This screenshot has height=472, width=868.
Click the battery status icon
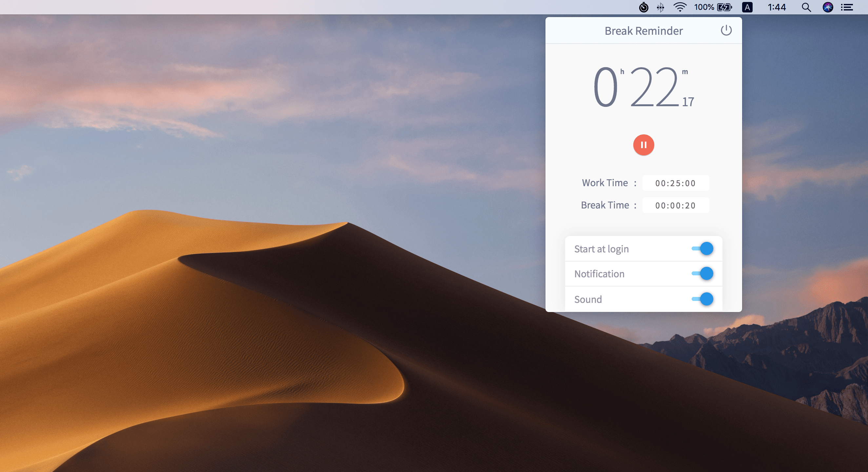pos(724,7)
